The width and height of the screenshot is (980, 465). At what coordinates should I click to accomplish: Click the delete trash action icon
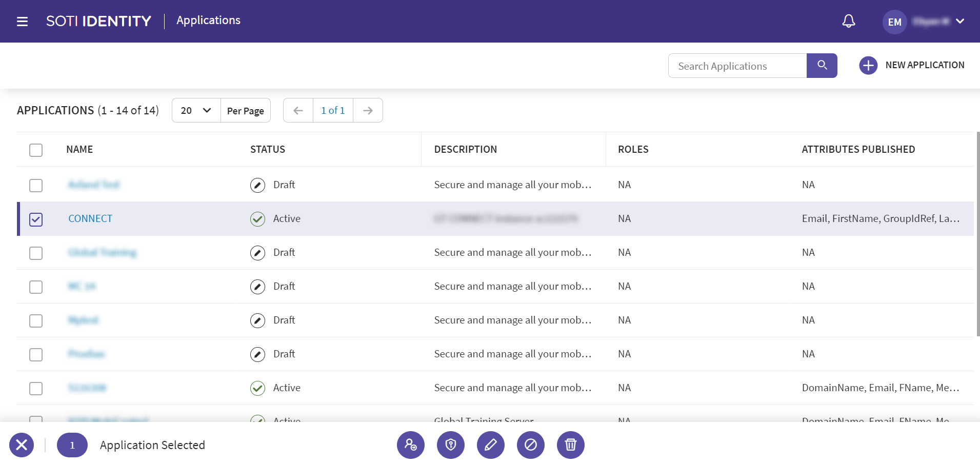(571, 444)
